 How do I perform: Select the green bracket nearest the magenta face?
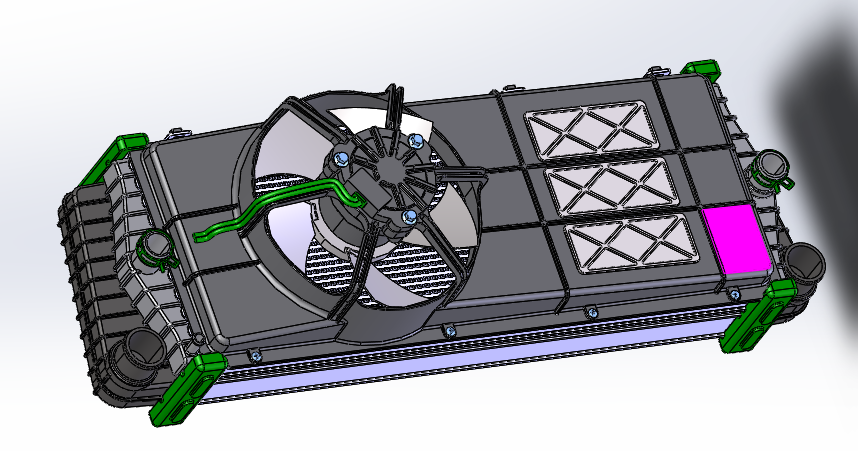click(x=758, y=317)
